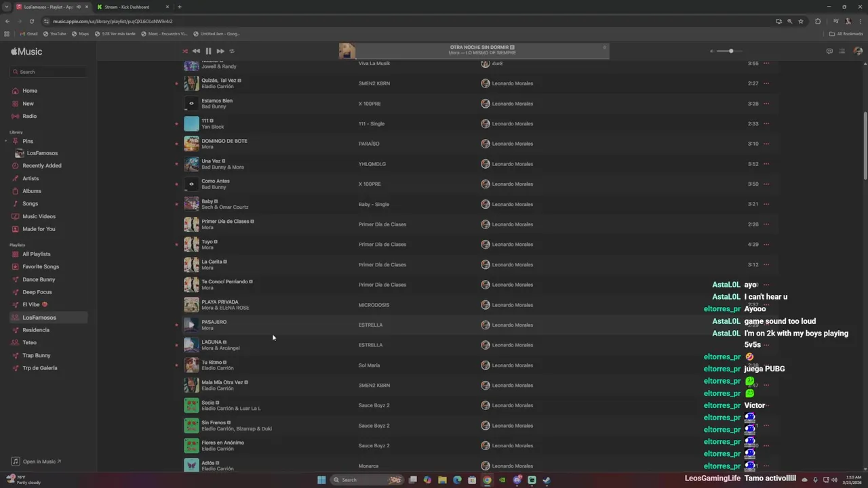Reload the page in Chrome
The image size is (868, 488).
pyautogui.click(x=31, y=21)
